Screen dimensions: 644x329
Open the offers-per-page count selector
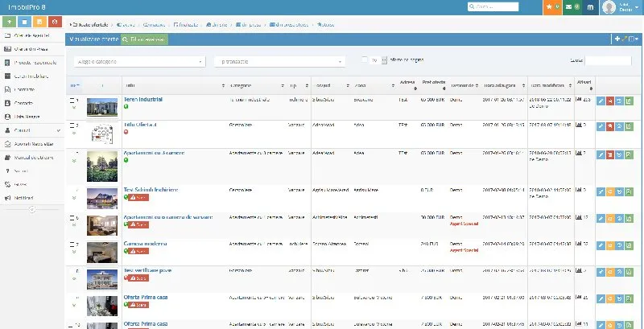[x=378, y=60]
